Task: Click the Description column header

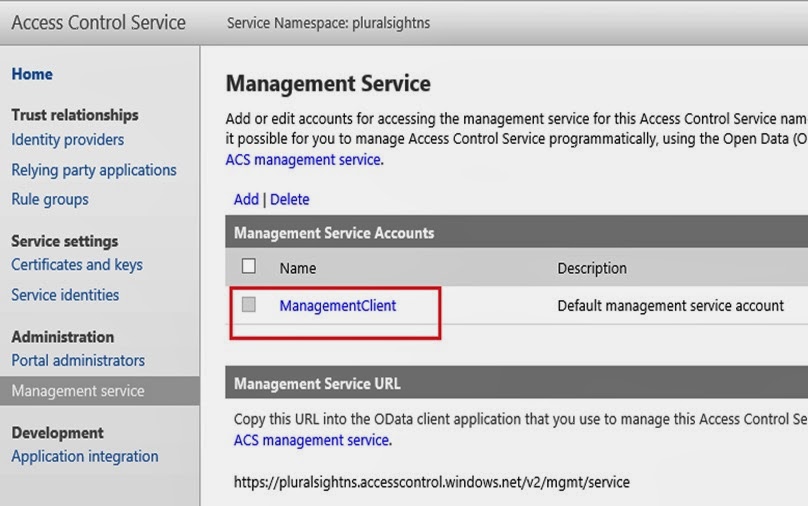Action: (592, 268)
